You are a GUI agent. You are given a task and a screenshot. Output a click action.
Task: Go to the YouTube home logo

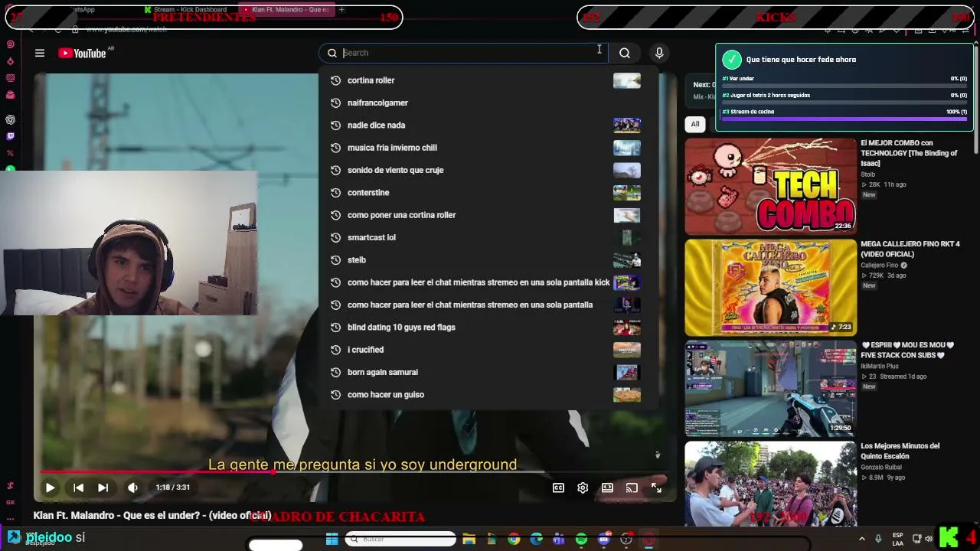pyautogui.click(x=82, y=53)
